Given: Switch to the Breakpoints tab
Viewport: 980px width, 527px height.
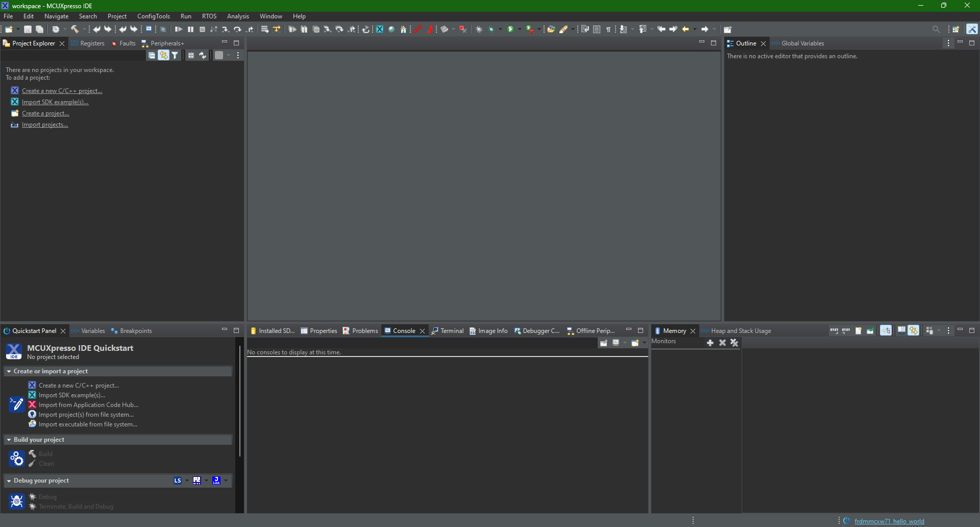Looking at the screenshot, I should point(132,331).
